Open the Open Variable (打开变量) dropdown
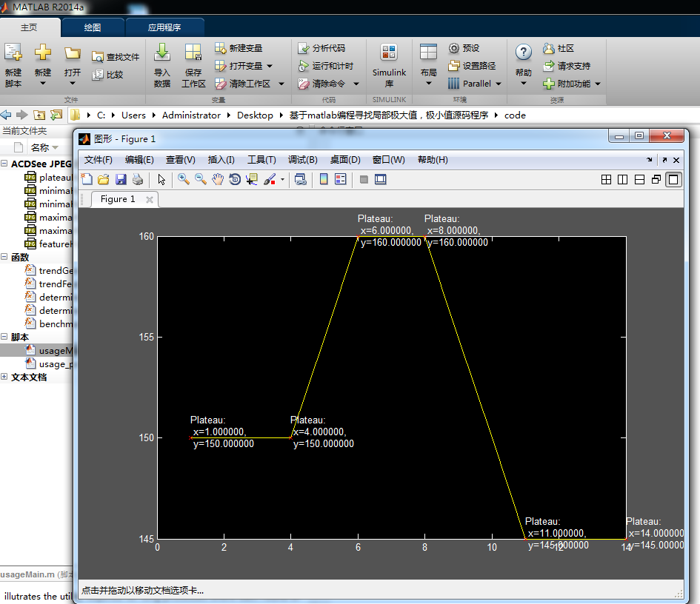The height and width of the screenshot is (604, 700). pos(270,66)
